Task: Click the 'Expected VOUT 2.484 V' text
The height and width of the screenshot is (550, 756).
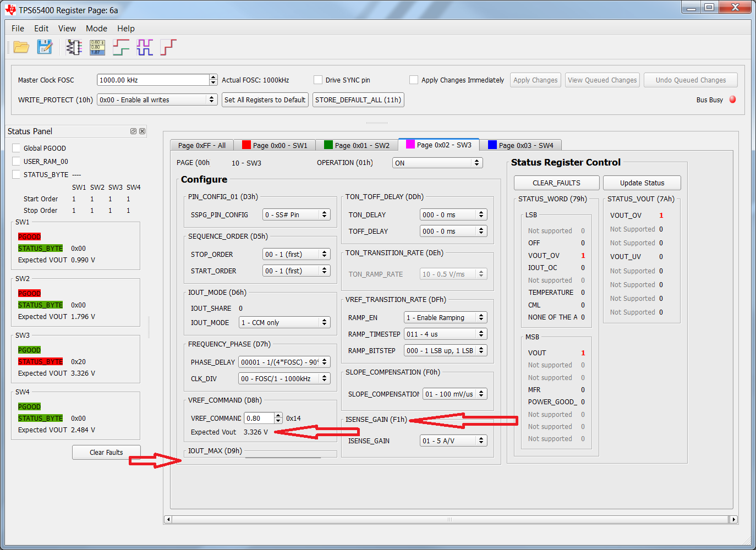Action: [57, 430]
